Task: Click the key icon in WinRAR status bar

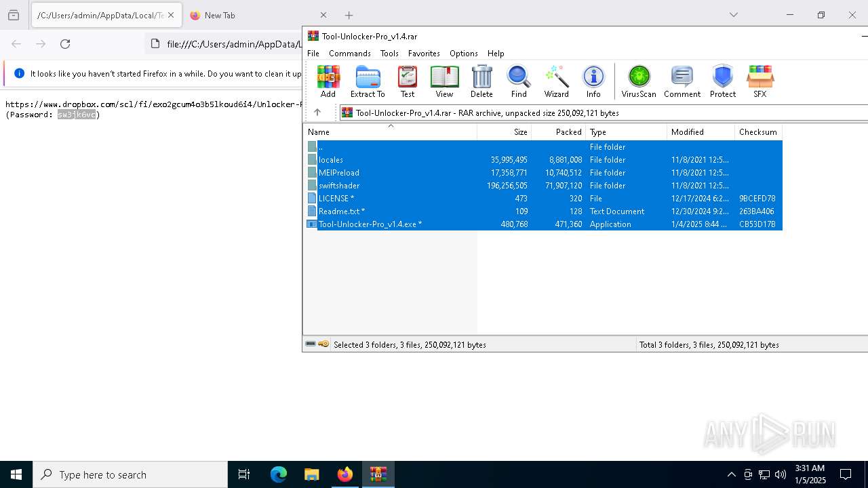Action: (x=323, y=344)
